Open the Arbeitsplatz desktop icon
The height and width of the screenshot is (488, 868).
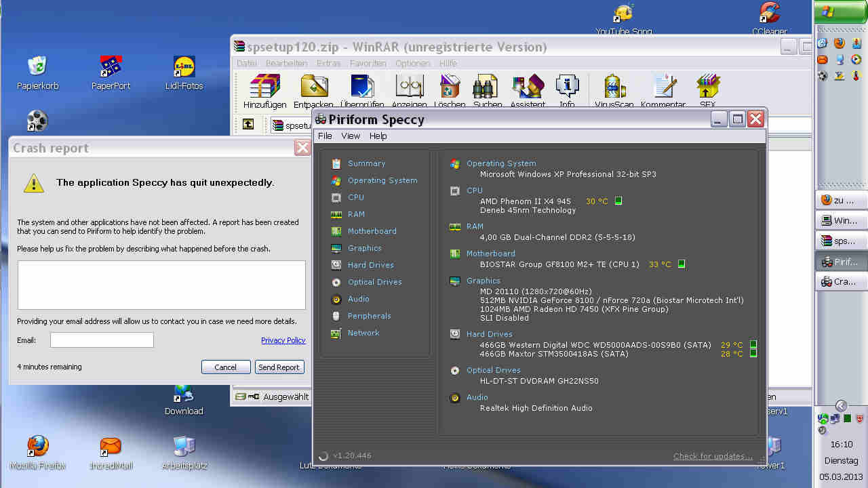(184, 453)
